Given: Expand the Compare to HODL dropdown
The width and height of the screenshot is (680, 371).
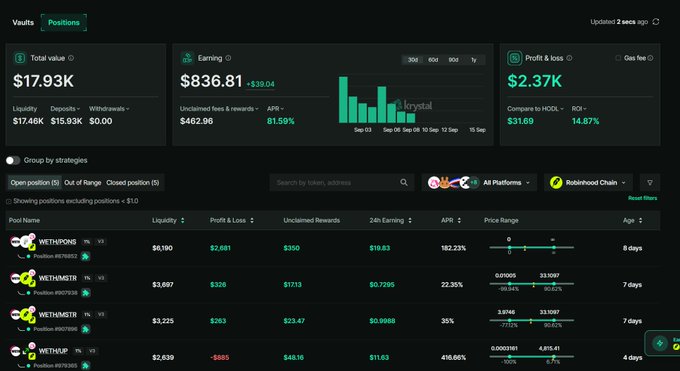Looking at the screenshot, I should 535,108.
